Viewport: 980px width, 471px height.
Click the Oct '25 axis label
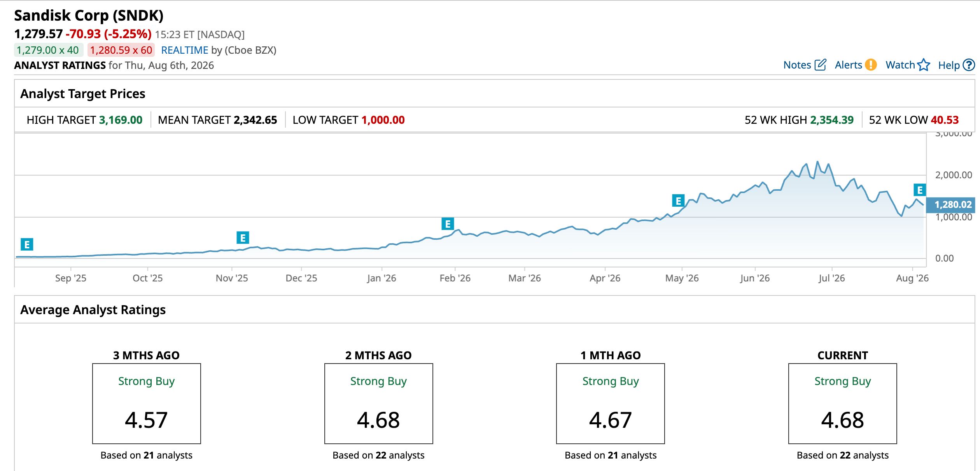tap(148, 278)
